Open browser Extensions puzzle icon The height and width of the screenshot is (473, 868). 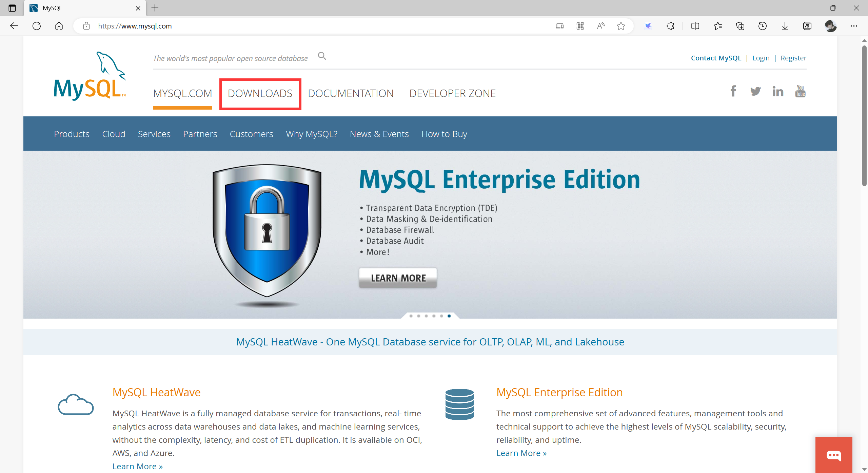click(x=670, y=26)
